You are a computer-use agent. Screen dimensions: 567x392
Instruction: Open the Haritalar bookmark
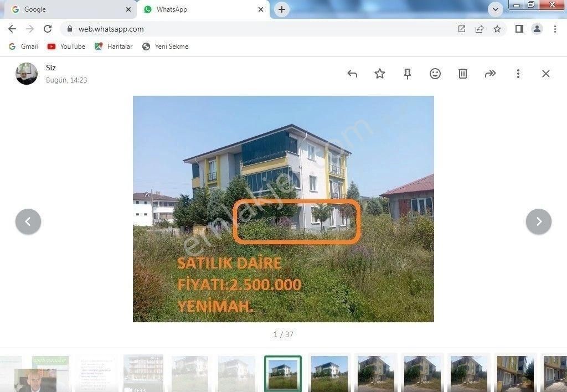point(114,47)
